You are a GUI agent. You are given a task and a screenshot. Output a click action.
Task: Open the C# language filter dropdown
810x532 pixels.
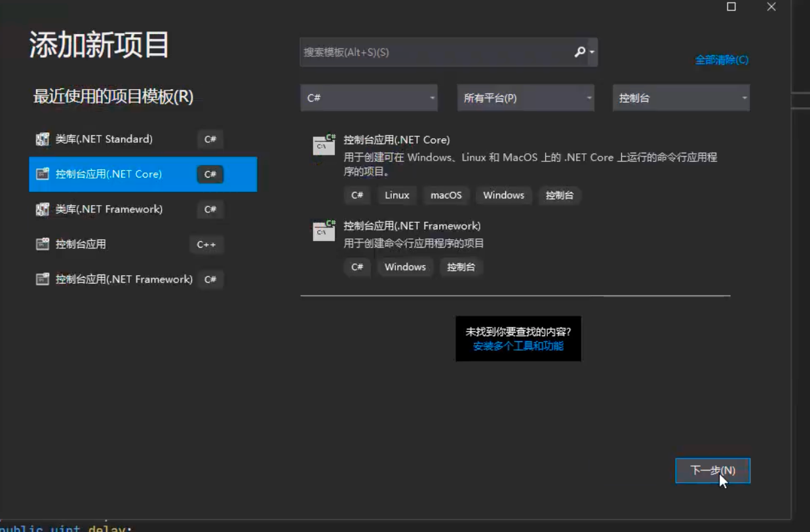[370, 98]
